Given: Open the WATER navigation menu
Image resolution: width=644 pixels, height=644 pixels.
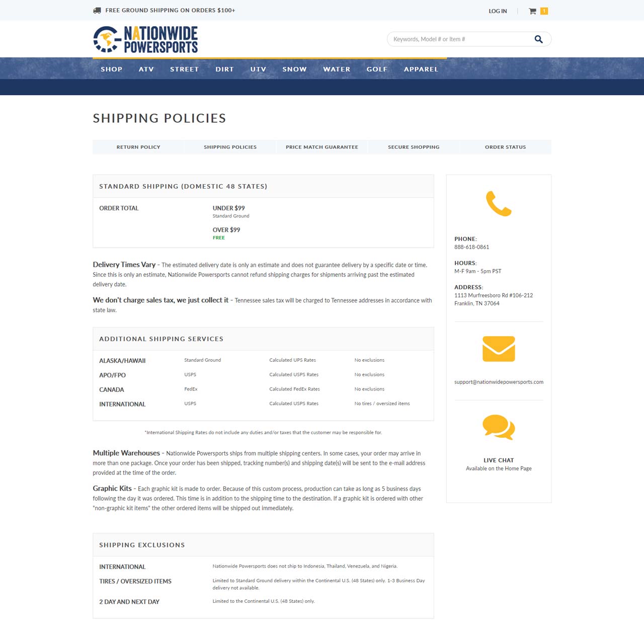Looking at the screenshot, I should coord(337,69).
